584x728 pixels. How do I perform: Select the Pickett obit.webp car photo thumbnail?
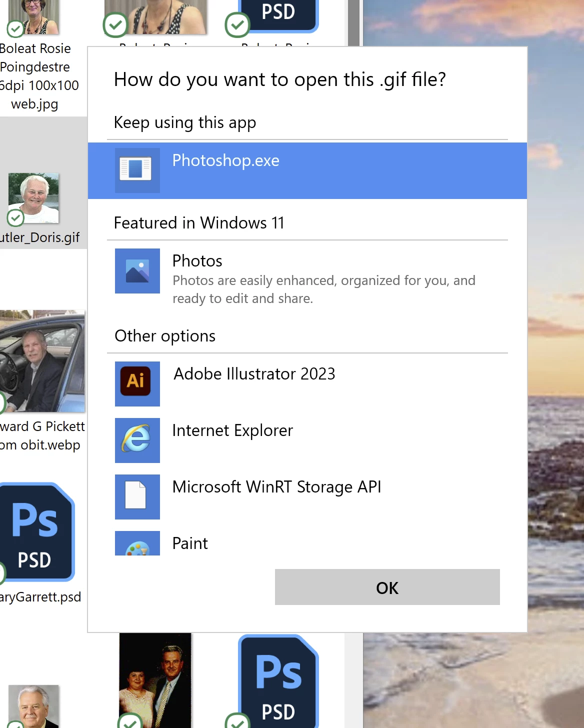pyautogui.click(x=42, y=361)
